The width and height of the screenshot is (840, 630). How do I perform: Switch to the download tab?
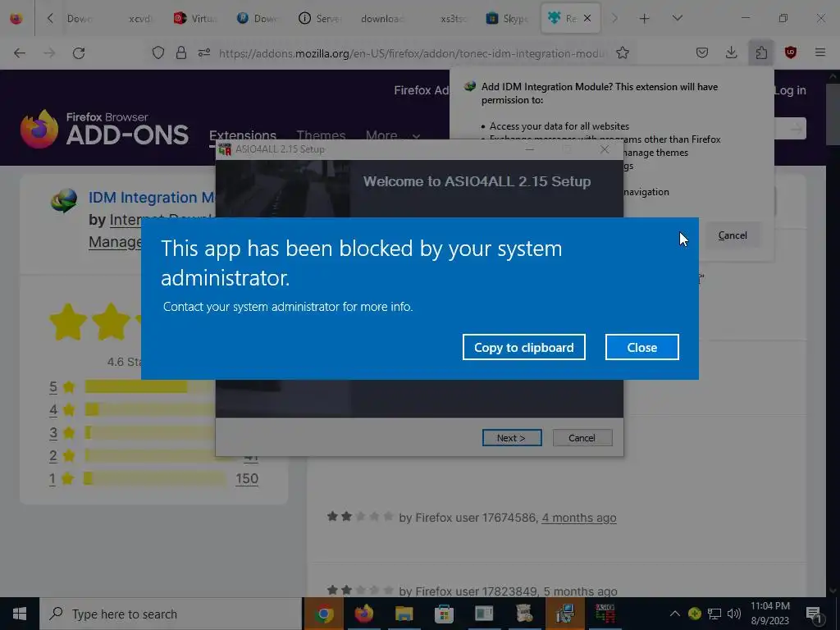[382, 19]
